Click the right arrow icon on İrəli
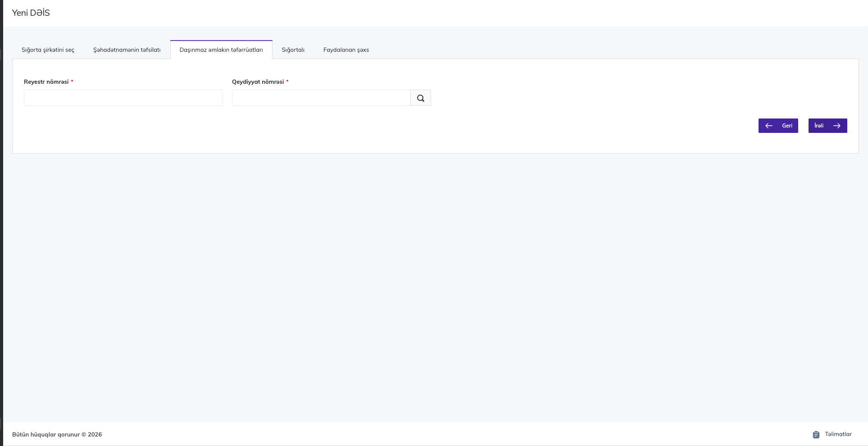This screenshot has width=868, height=446. coord(836,126)
